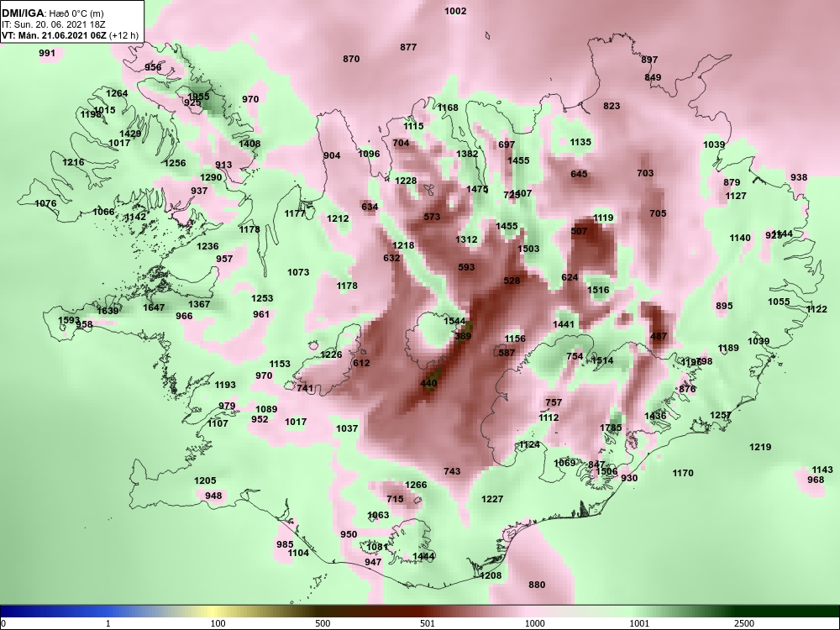
Task: Click the map value 1168
Action: coord(448,108)
